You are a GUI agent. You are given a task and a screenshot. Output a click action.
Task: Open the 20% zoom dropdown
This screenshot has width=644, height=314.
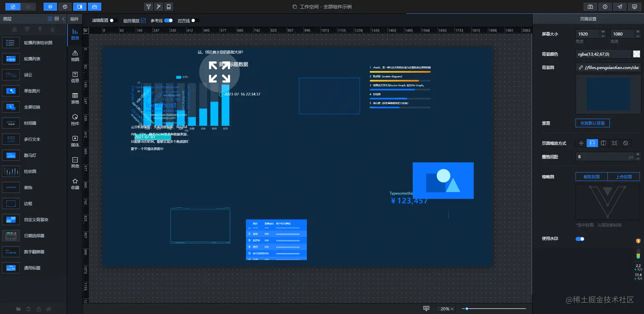point(446,309)
